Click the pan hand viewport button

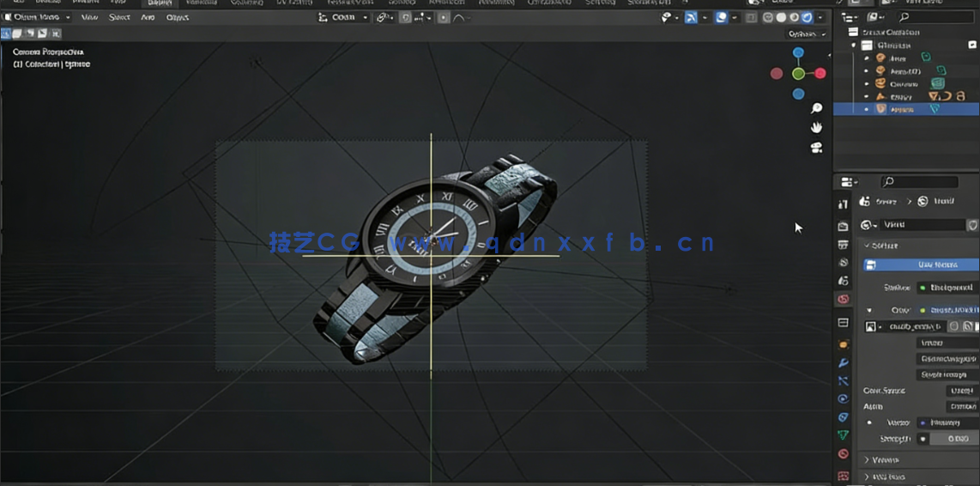(x=816, y=128)
